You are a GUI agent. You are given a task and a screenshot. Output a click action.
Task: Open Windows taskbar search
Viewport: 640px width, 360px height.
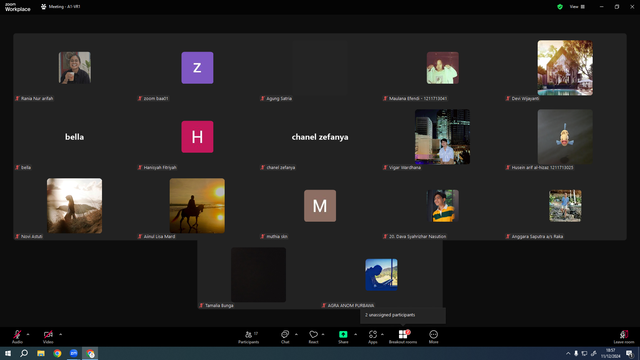click(x=24, y=353)
